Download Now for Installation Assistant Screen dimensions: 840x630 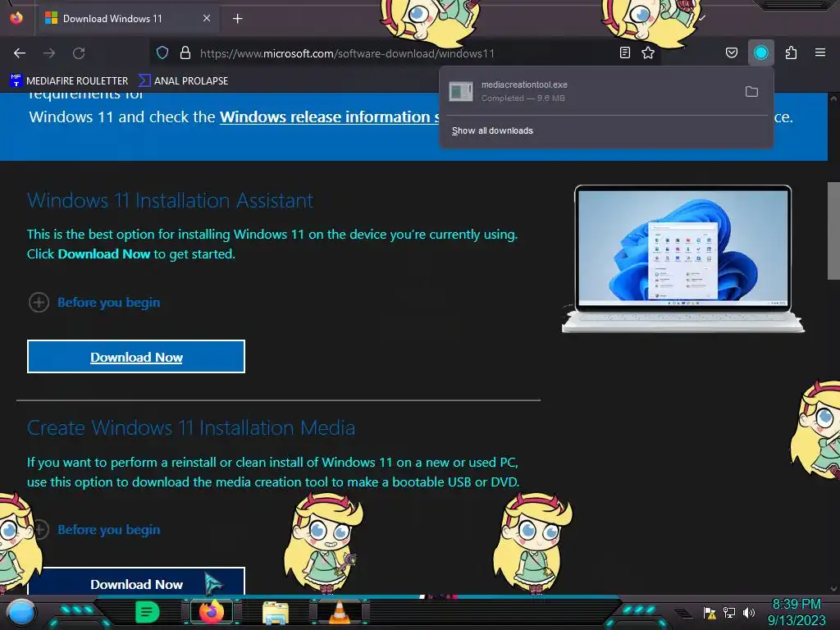coord(136,357)
